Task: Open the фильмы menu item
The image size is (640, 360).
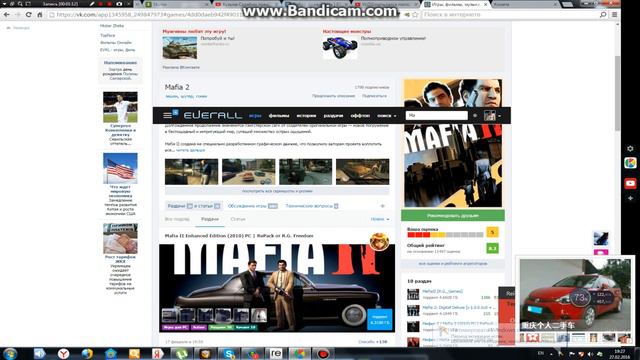Action: 279,116
